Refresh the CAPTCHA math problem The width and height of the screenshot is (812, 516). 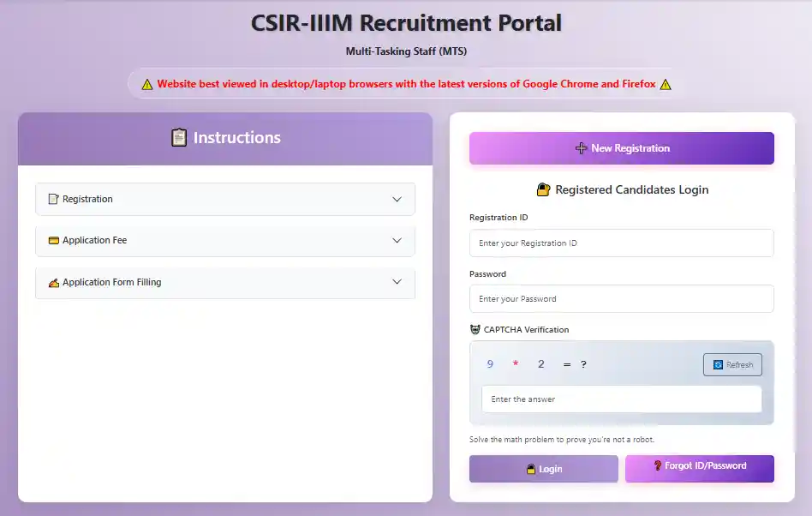[x=732, y=364]
